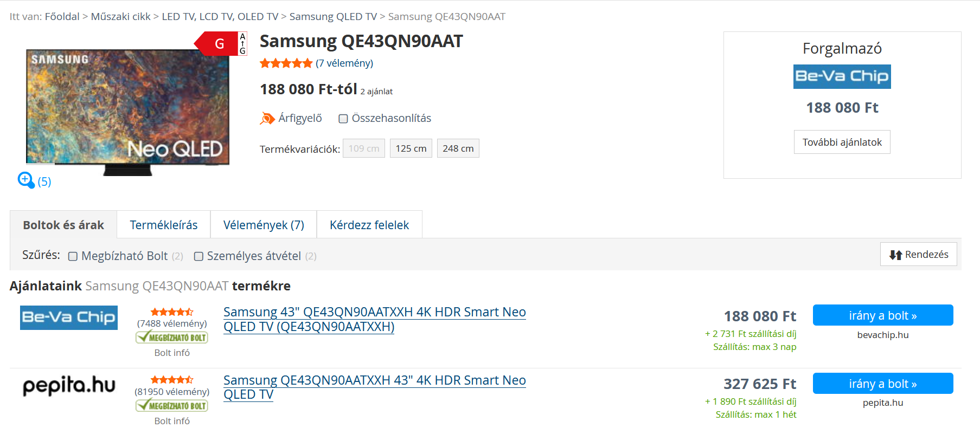Enable the Személyes átvétel filter checkbox
Viewport: 980px width, 428px height.
coord(198,256)
